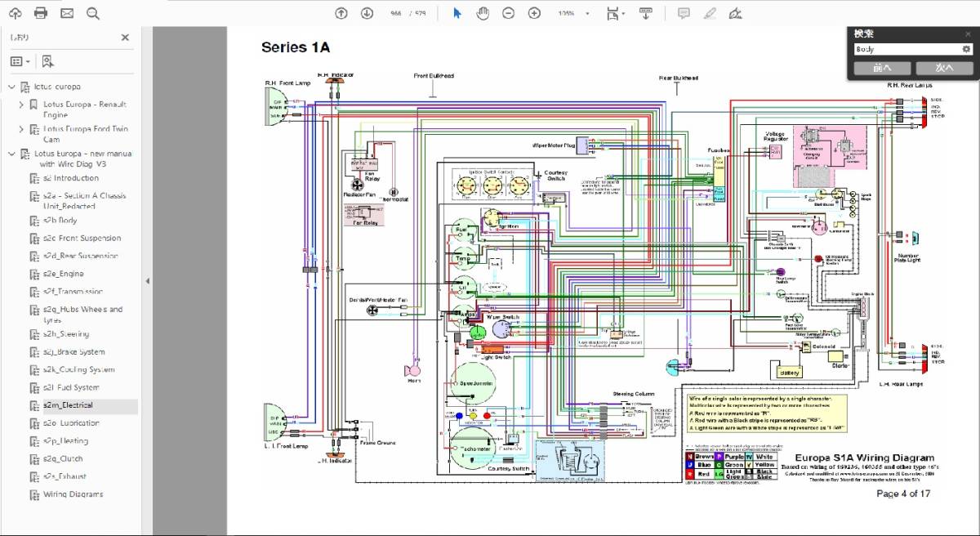Open the s2o Lubrication bookmark
Image resolution: width=980 pixels, height=536 pixels.
point(71,423)
